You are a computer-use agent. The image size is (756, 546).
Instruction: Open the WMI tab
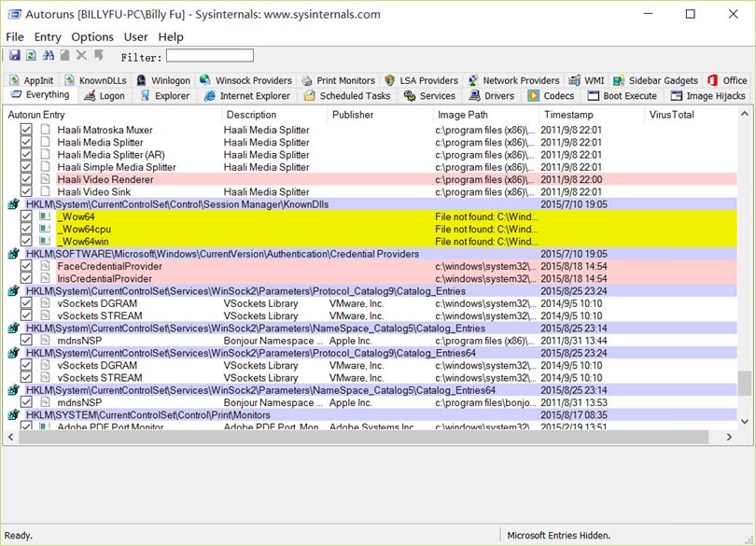tap(586, 80)
